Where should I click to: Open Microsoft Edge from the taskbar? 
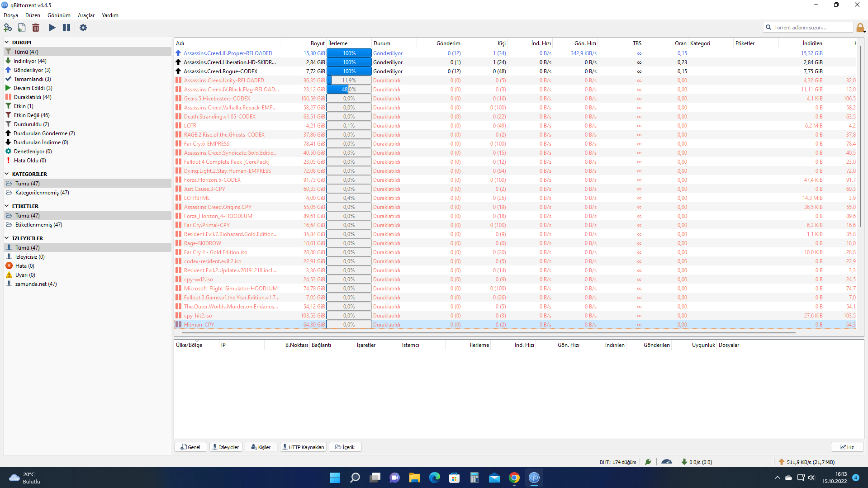pos(434,478)
